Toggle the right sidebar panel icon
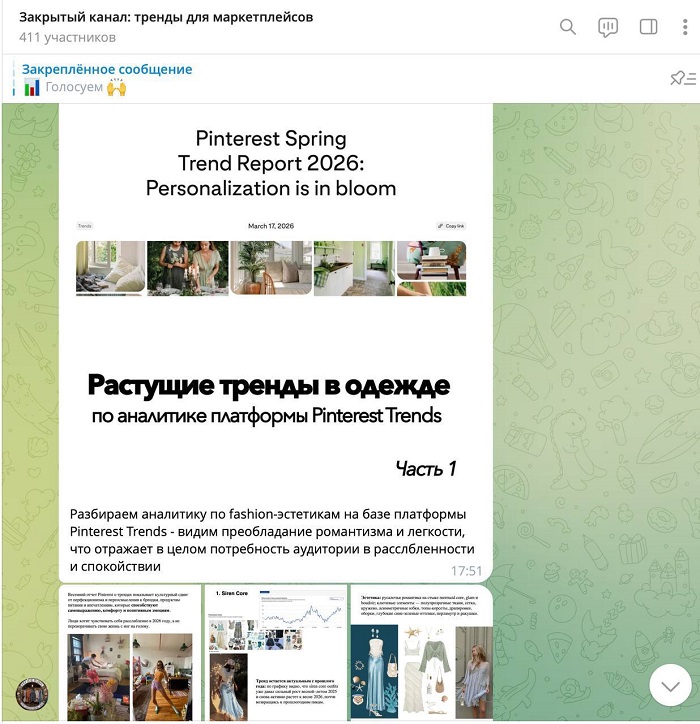 pos(648,27)
